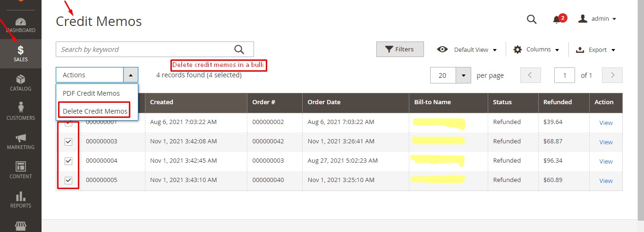Open the Stores icon in sidebar
Viewport: 644px width, 232px height.
pyautogui.click(x=20, y=226)
